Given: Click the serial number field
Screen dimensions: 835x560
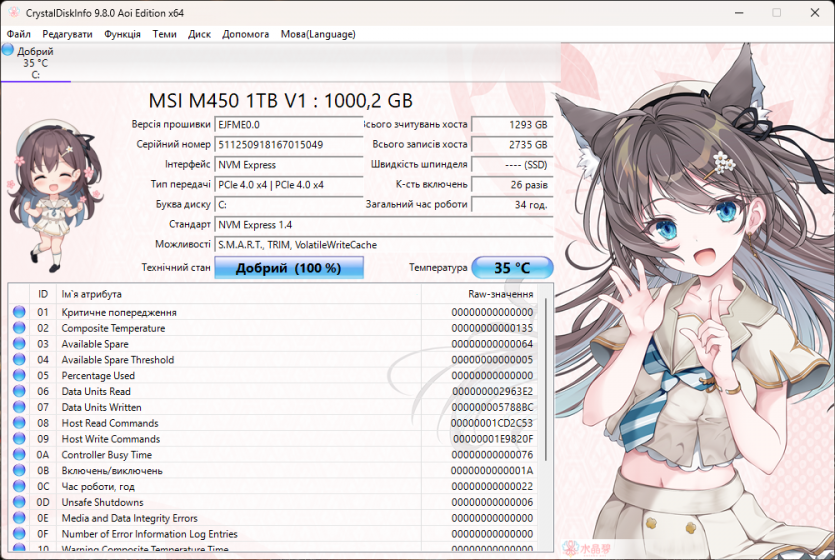Looking at the screenshot, I should (288, 145).
